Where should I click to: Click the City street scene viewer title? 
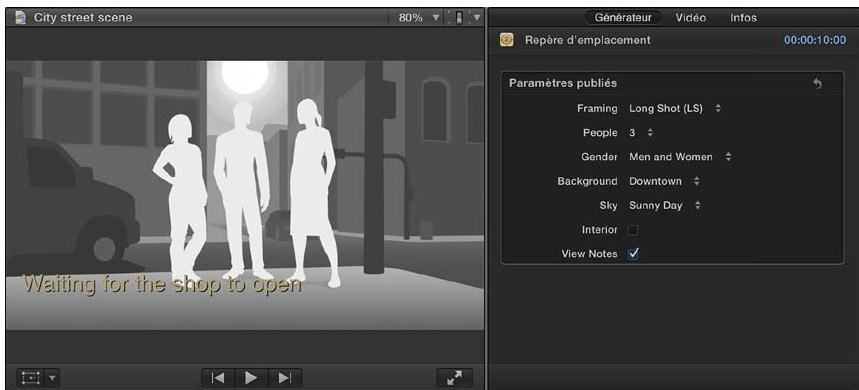83,18
